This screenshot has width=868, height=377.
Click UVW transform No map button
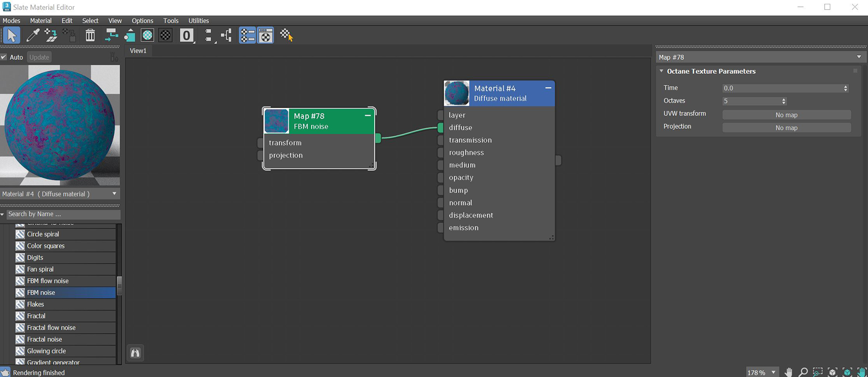(787, 115)
